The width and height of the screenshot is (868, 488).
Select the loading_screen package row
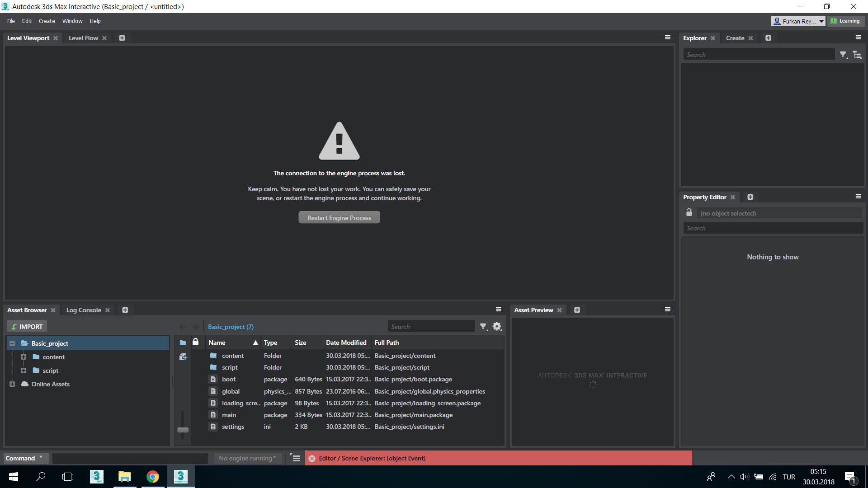pos(355,404)
